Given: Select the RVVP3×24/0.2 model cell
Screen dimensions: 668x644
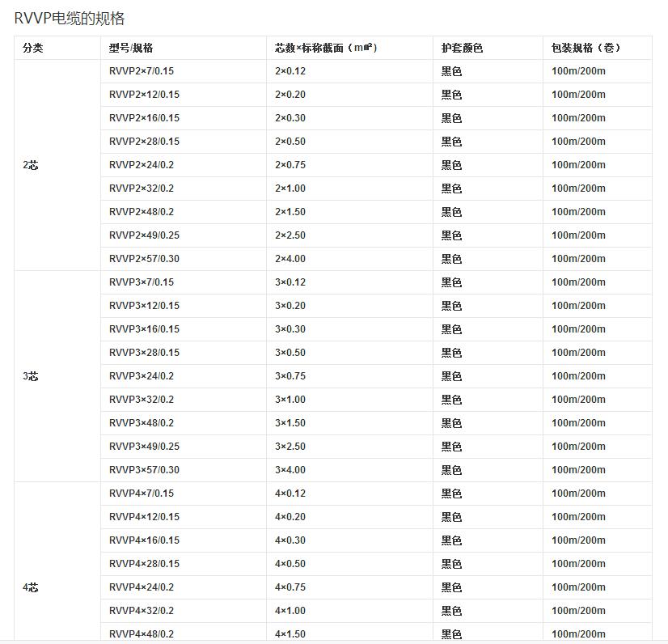Looking at the screenshot, I should click(142, 376).
